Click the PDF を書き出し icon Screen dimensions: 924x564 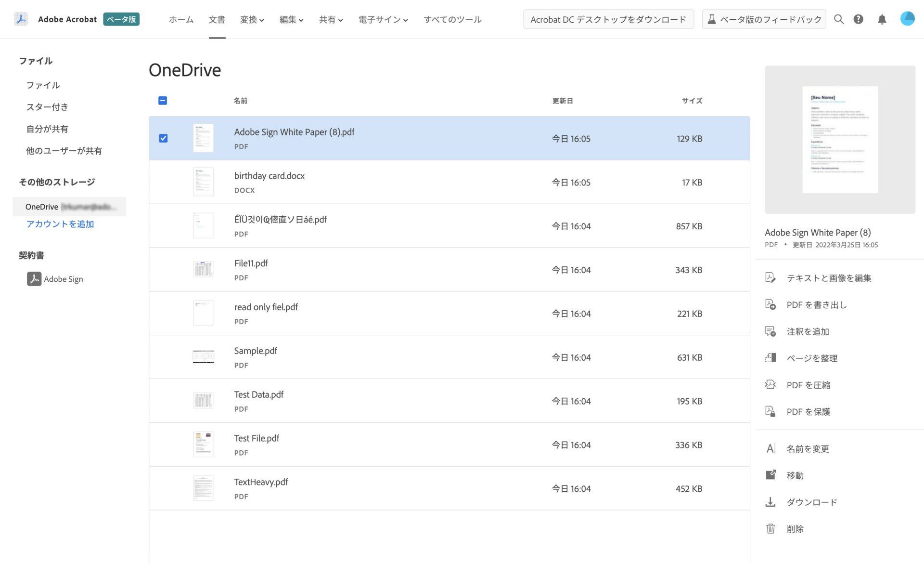pyautogui.click(x=770, y=304)
